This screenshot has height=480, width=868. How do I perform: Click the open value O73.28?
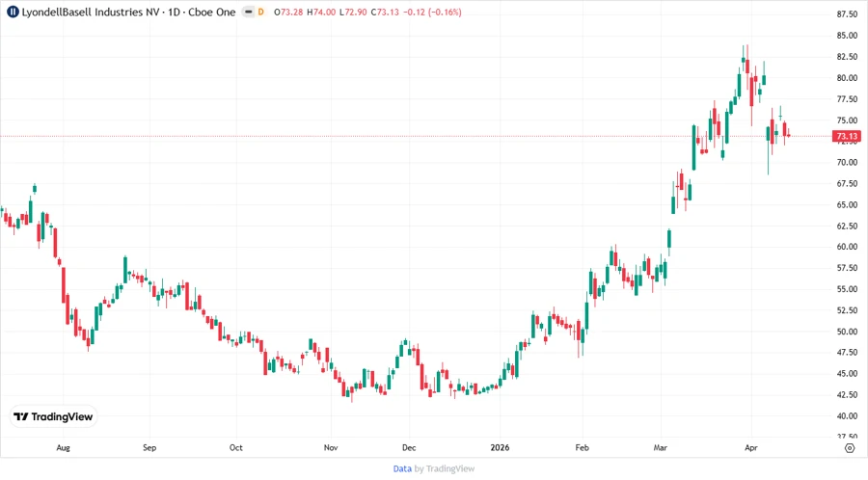pyautogui.click(x=288, y=12)
